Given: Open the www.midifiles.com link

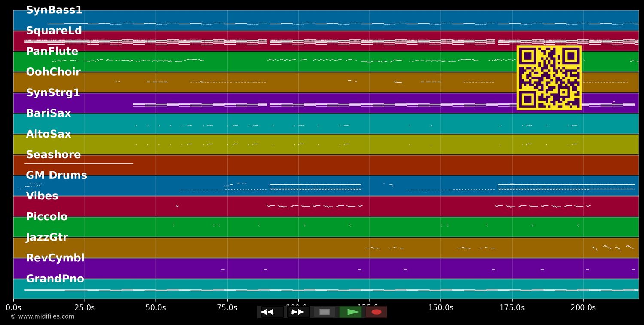Looking at the screenshot, I should (42, 316).
